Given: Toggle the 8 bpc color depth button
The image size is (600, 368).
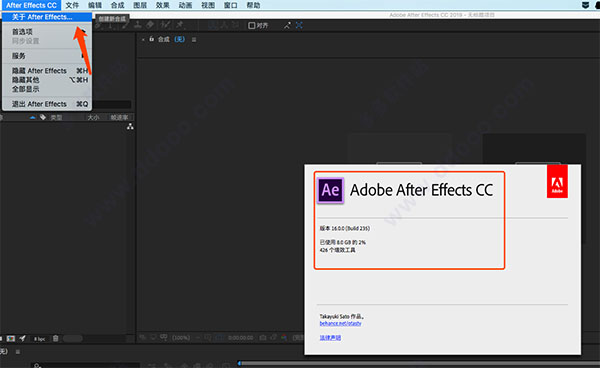Looking at the screenshot, I should click(x=39, y=339).
